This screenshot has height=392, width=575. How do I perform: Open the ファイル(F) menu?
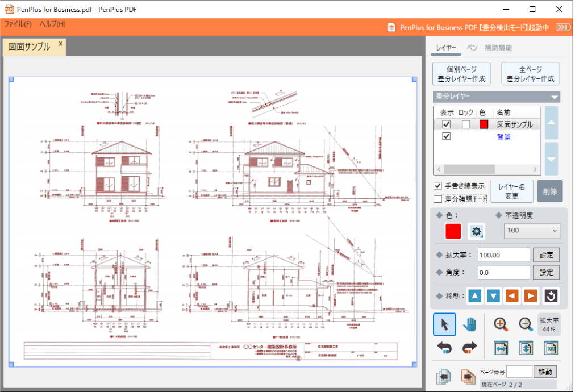pos(18,24)
